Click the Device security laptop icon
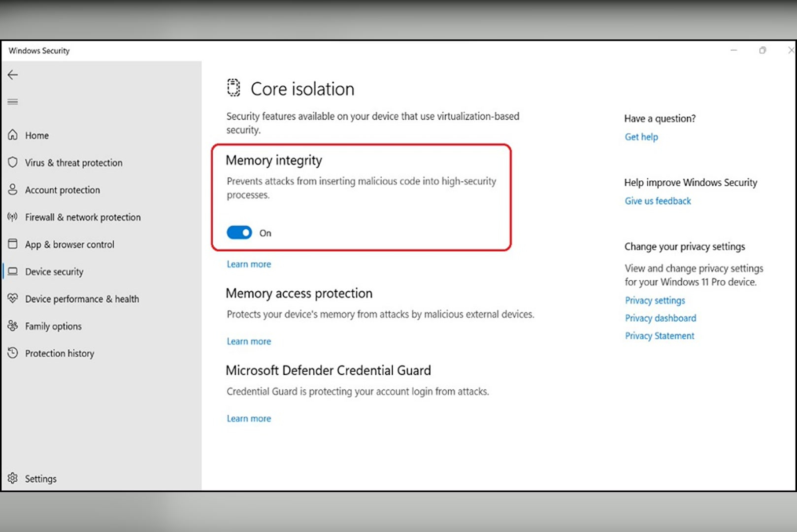This screenshot has width=797, height=532. click(x=13, y=271)
